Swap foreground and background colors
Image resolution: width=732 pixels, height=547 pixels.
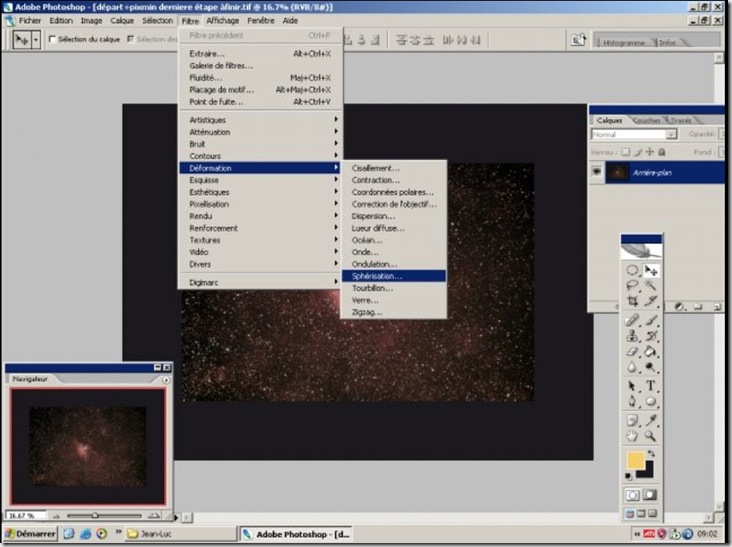point(652,453)
